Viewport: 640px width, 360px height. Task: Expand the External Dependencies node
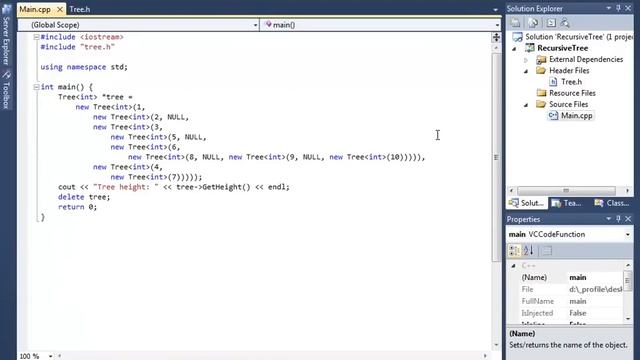[526, 60]
